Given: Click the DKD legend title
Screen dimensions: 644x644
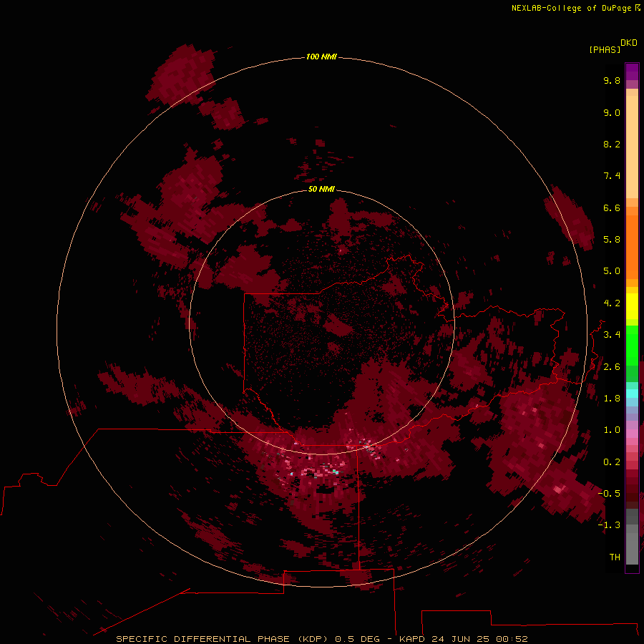Looking at the screenshot, I should [x=629, y=43].
